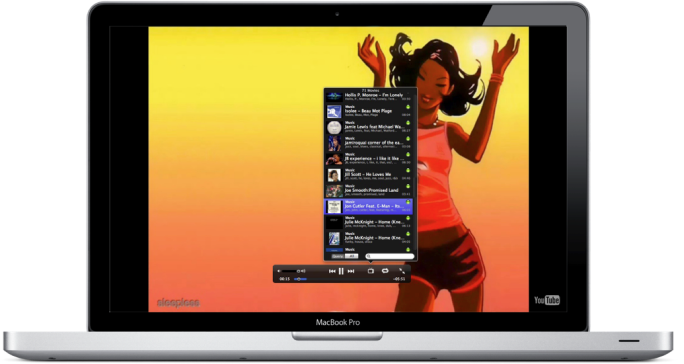Go back to the previous track
This screenshot has height=364, width=684.
pyautogui.click(x=332, y=271)
